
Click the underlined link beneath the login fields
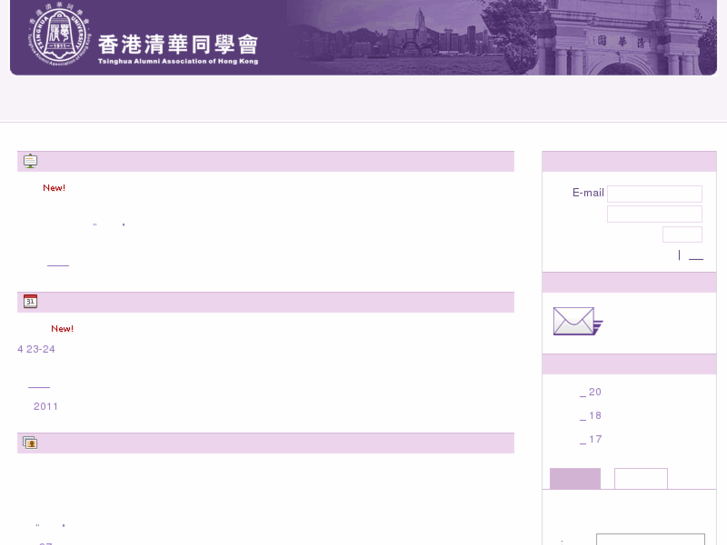[x=696, y=257]
